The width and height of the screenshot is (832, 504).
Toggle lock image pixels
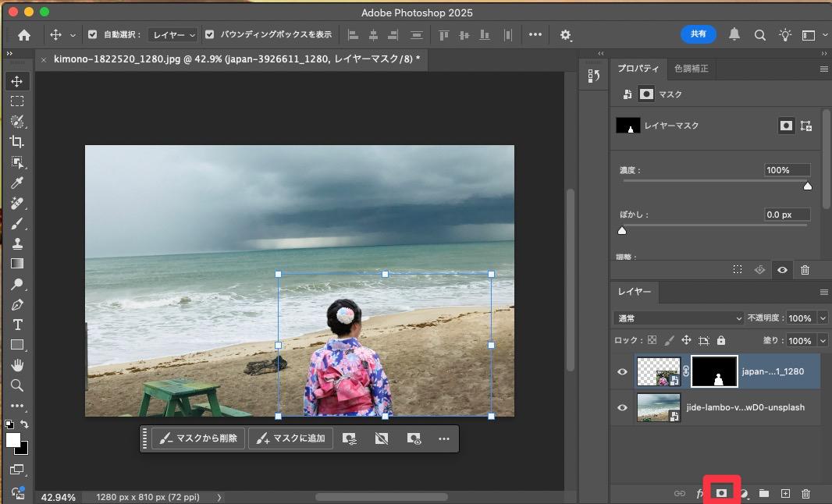point(669,340)
